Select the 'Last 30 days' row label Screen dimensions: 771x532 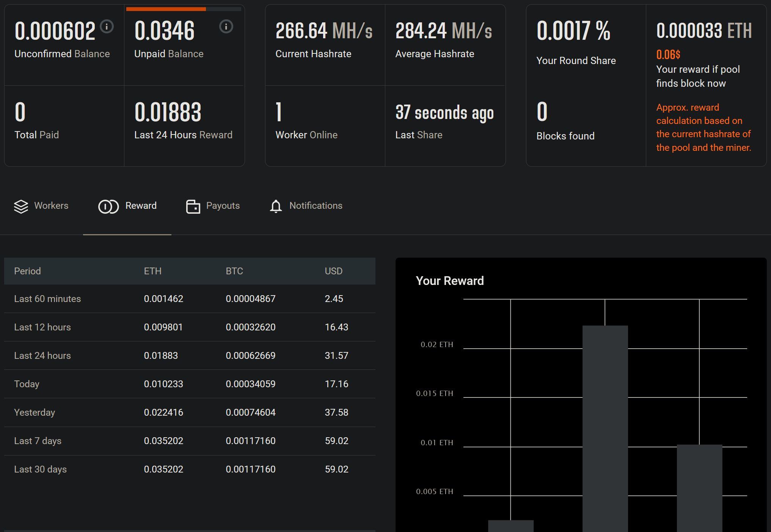click(40, 469)
